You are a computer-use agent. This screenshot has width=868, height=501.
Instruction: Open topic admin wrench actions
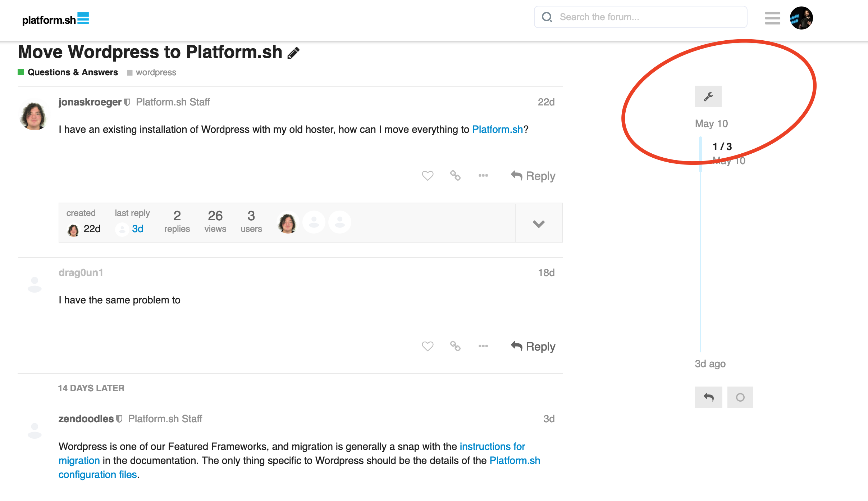(708, 96)
